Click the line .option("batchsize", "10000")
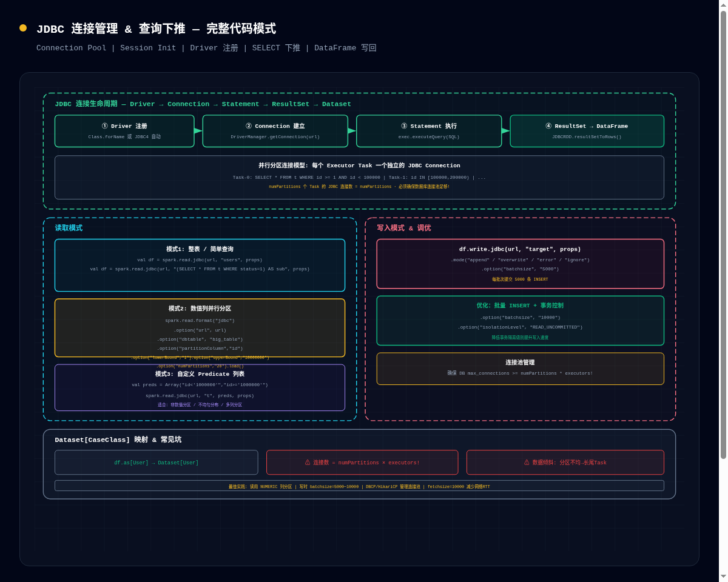Image resolution: width=728 pixels, height=582 pixels. 520,318
